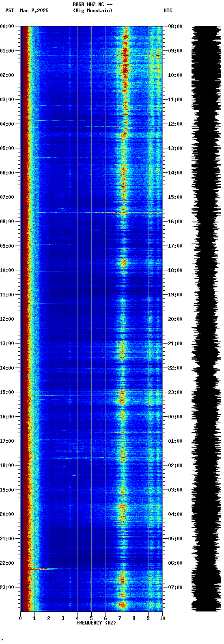Select the 08:00 PST time label
This screenshot has height=644, width=224.
7,222
